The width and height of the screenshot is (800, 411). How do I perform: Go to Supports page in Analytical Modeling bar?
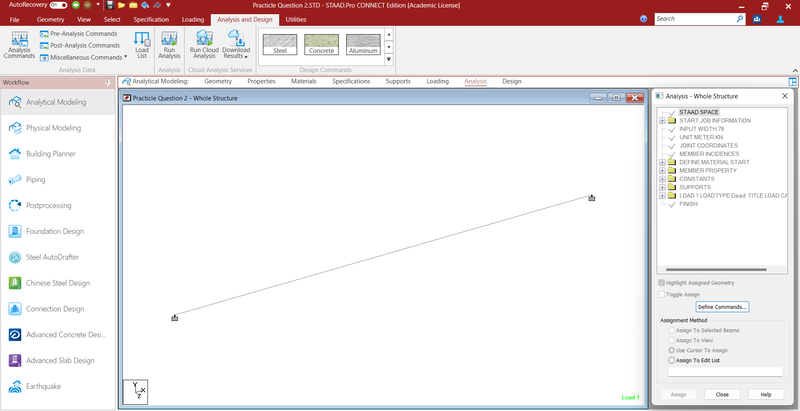[x=398, y=82]
